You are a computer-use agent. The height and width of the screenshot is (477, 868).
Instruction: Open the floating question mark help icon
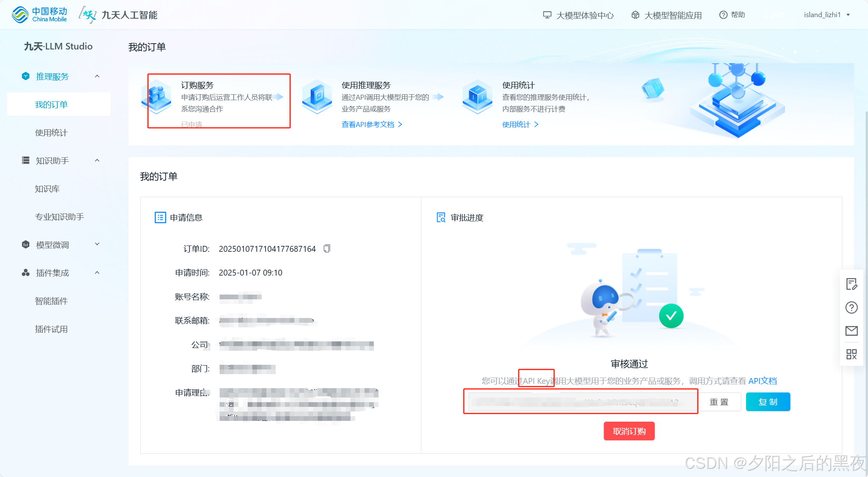pos(852,307)
